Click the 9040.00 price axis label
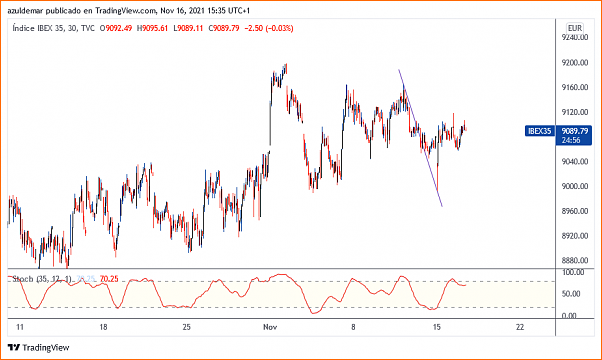This screenshot has width=602, height=360. pyautogui.click(x=575, y=161)
